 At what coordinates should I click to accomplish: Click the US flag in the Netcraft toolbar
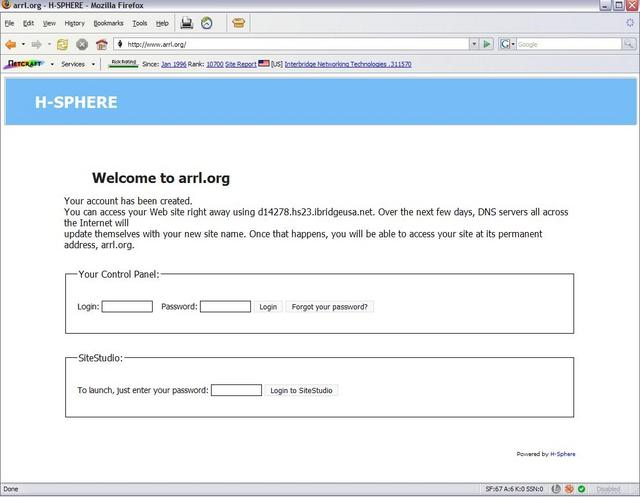(264, 63)
